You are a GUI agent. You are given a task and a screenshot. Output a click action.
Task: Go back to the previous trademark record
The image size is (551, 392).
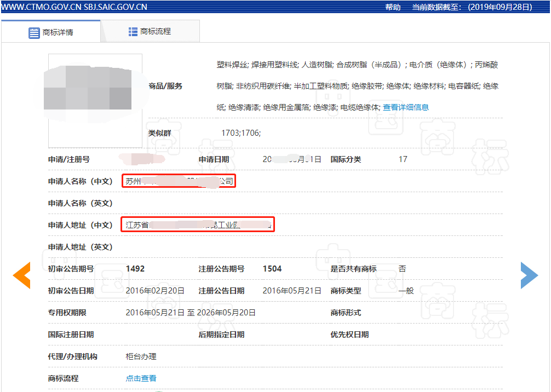pyautogui.click(x=22, y=275)
